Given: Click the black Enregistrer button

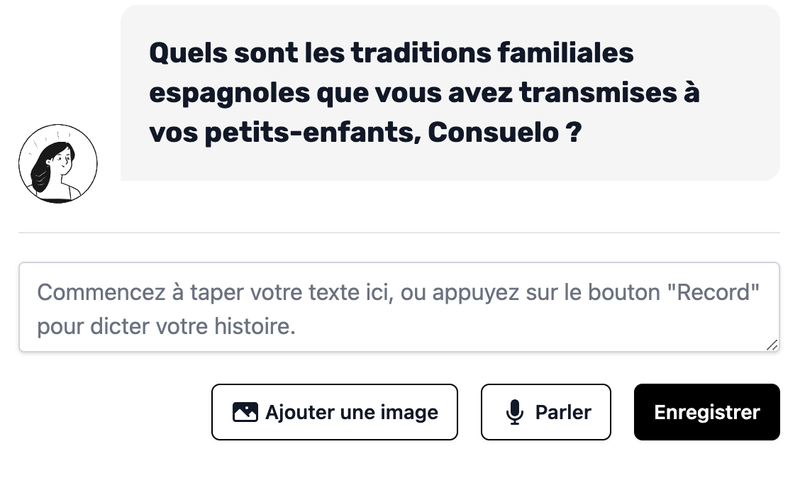Looking at the screenshot, I should pyautogui.click(x=706, y=412).
